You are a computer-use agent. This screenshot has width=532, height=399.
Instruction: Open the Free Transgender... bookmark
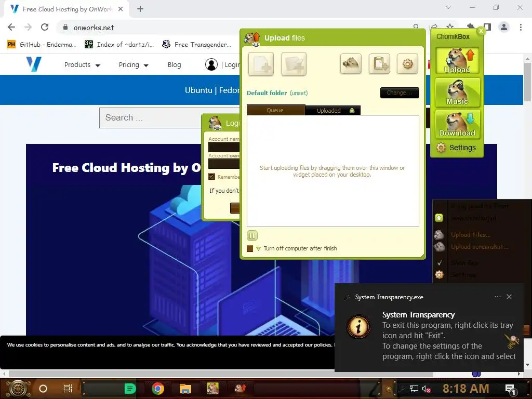197,45
